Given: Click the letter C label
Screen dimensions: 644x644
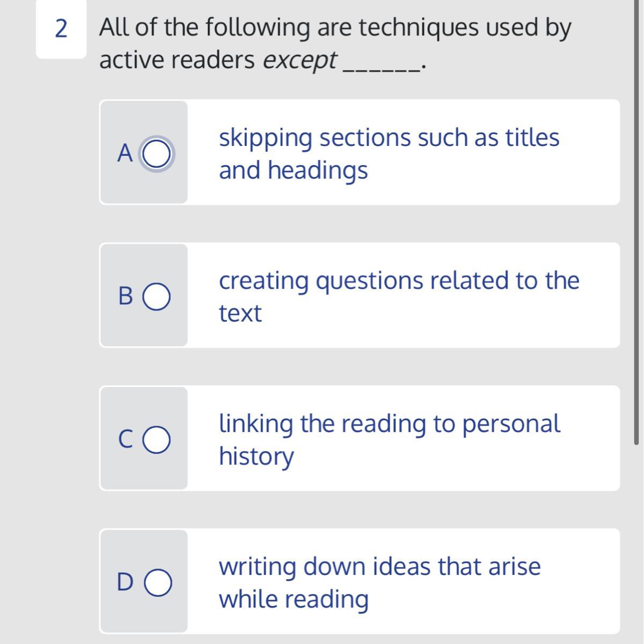Looking at the screenshot, I should 125,439.
